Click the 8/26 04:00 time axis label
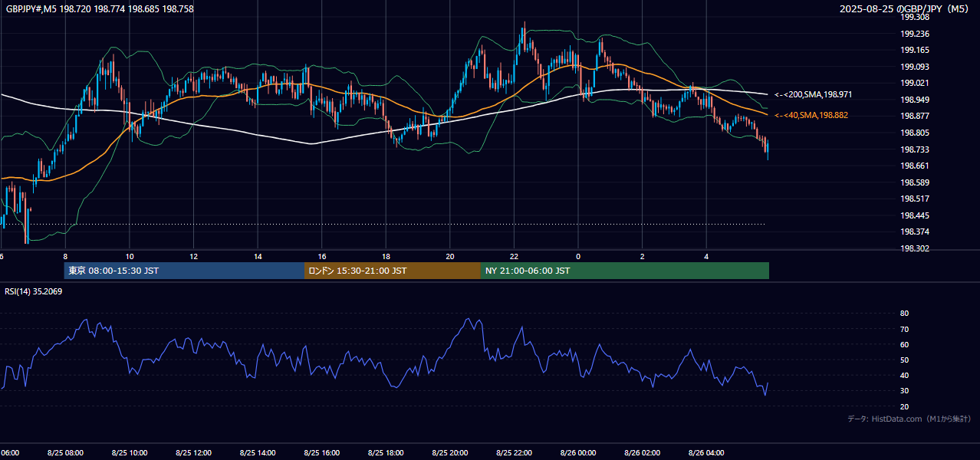Viewport: 980px width, 460px height. point(706,452)
